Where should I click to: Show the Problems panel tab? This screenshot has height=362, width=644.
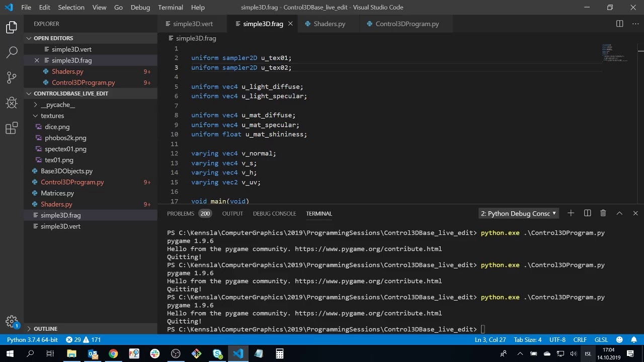pos(189,214)
